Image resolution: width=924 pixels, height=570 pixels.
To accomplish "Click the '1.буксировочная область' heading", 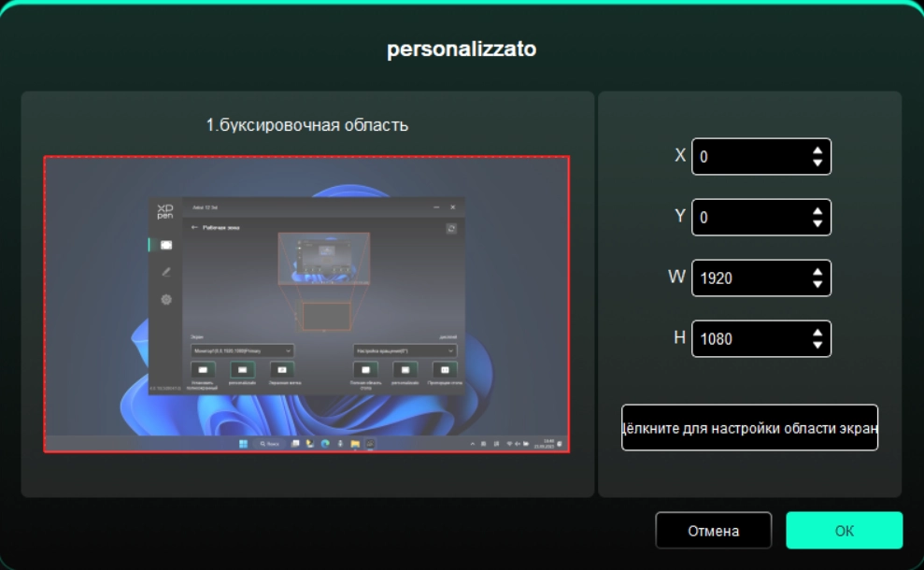I will (306, 124).
